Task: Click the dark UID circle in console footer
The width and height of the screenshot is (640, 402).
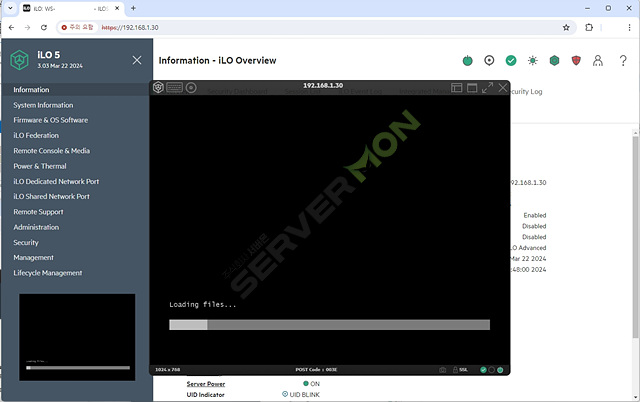Action: (x=491, y=370)
